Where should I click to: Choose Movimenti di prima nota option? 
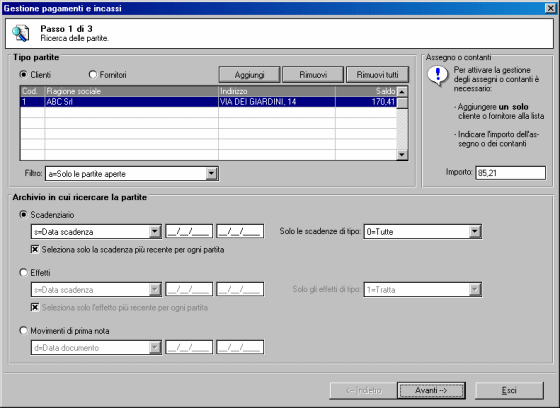[x=24, y=330]
